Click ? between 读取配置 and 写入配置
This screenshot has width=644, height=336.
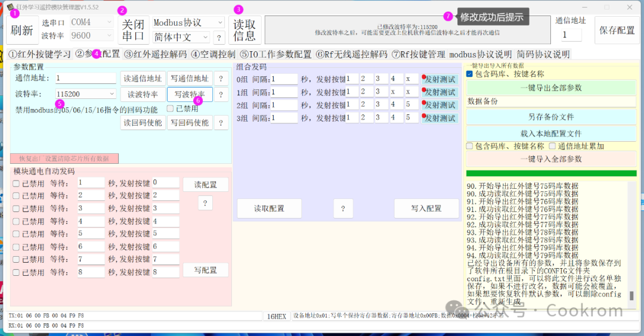coord(343,209)
